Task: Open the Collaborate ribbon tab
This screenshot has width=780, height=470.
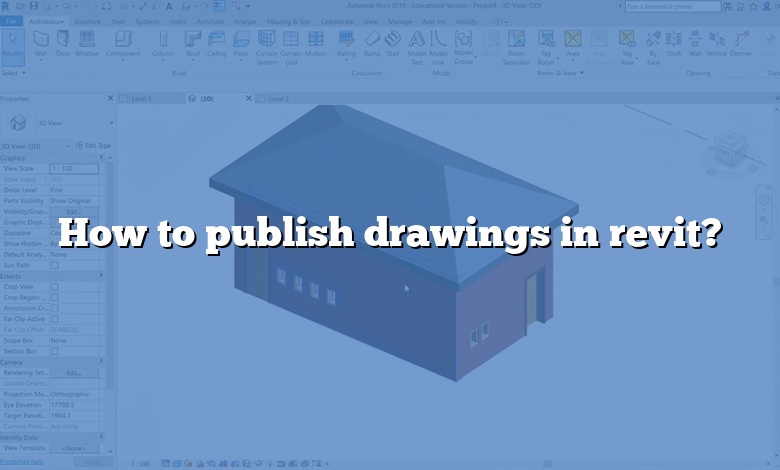Action: (x=337, y=21)
